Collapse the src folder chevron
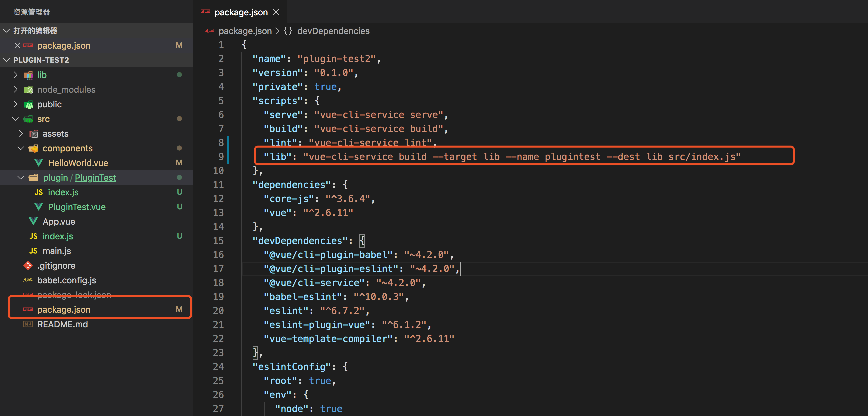The image size is (868, 416). [x=15, y=119]
